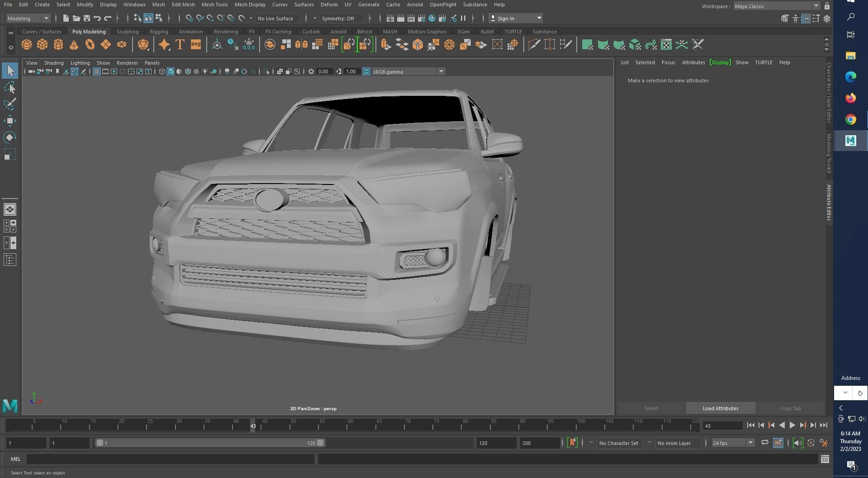The width and height of the screenshot is (868, 478).
Task: Open the viewport Shading menu
Action: [54, 63]
